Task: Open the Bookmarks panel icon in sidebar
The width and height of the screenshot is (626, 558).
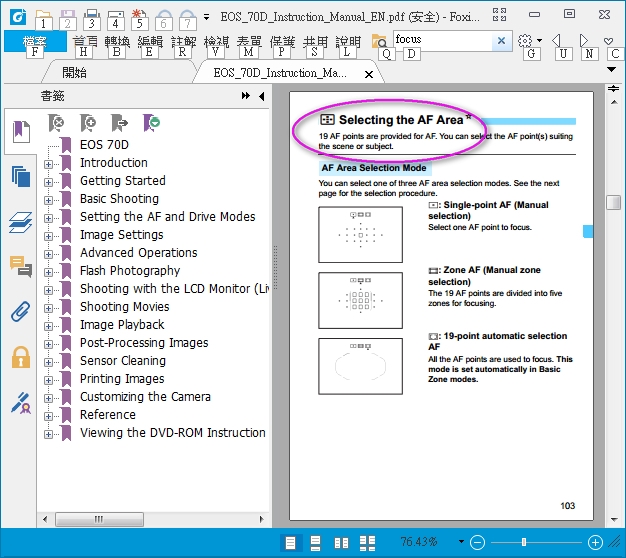Action: [21, 131]
